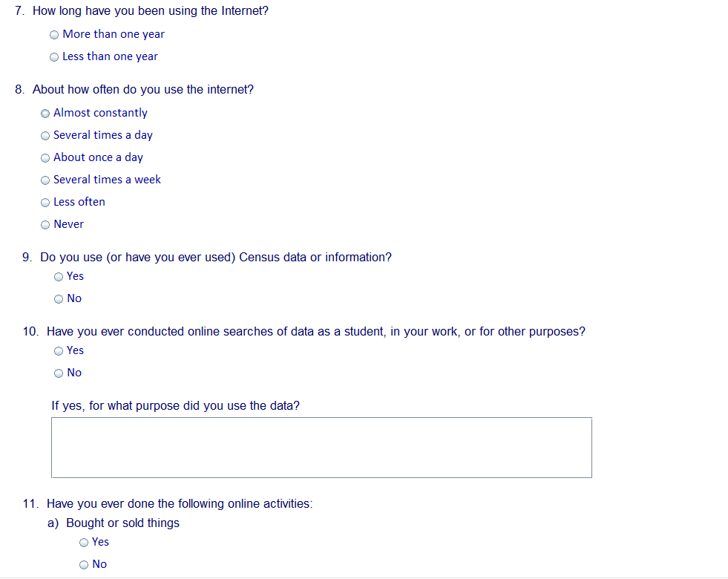Choose No for 'Bought or sold things'
The height and width of the screenshot is (579, 728).
84,565
